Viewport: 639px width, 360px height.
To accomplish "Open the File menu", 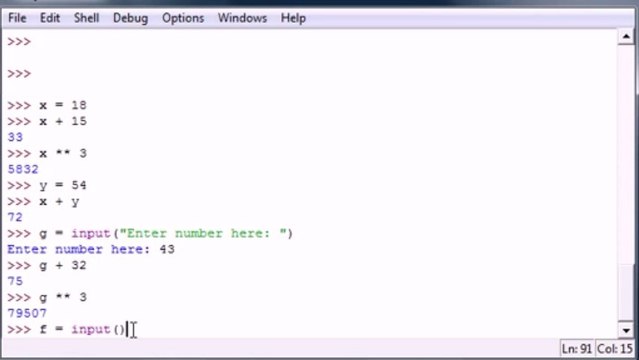I will pyautogui.click(x=17, y=18).
